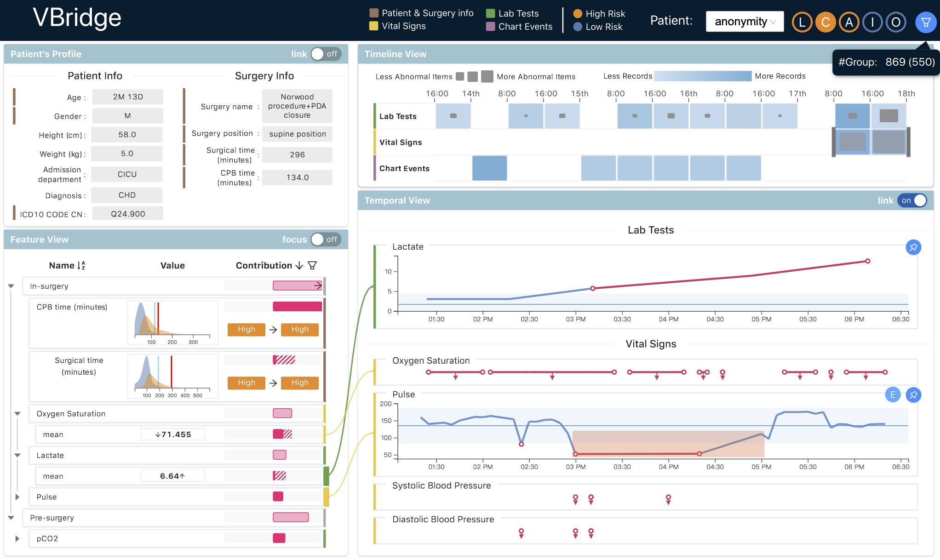Select dark Chart Events timeline block
This screenshot has height=560, width=940.
pos(489,168)
